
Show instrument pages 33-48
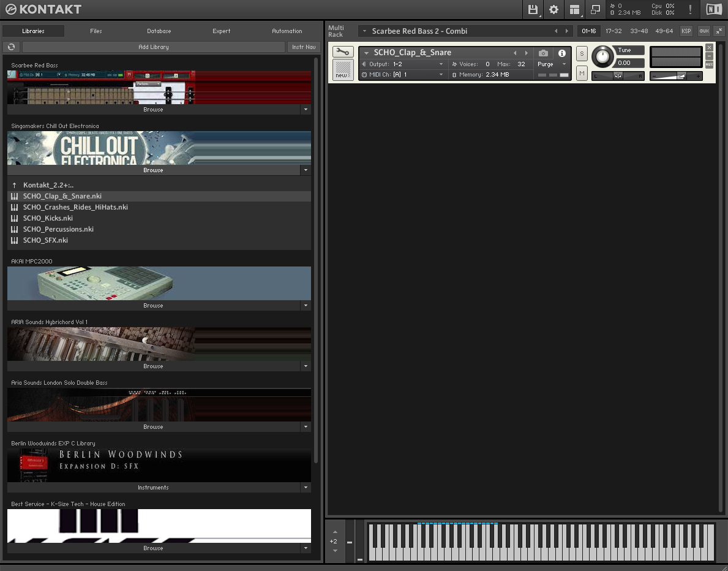click(x=639, y=31)
